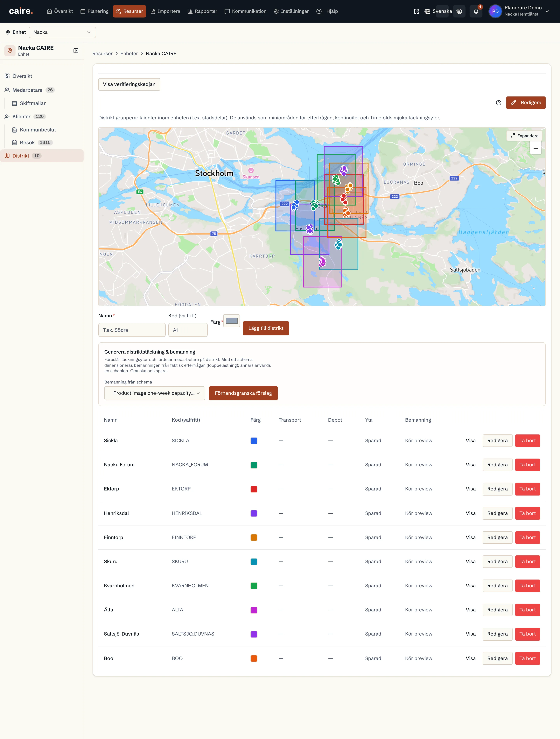Collapse the Nacka CAIRE sidebar panel

click(x=76, y=51)
